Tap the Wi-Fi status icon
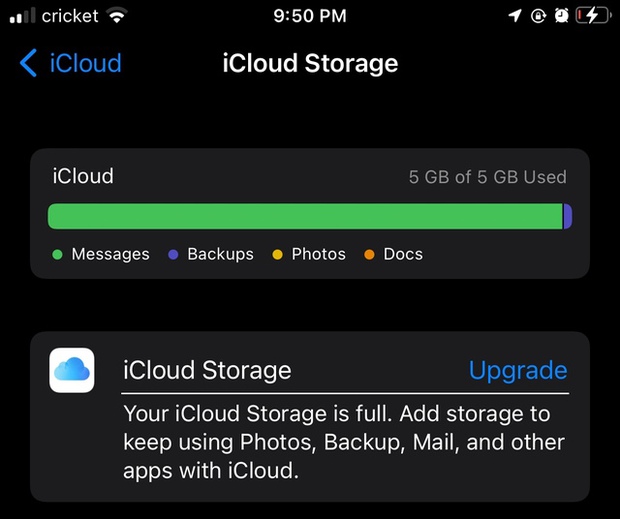Viewport: 620px width, 519px height. 118,16
